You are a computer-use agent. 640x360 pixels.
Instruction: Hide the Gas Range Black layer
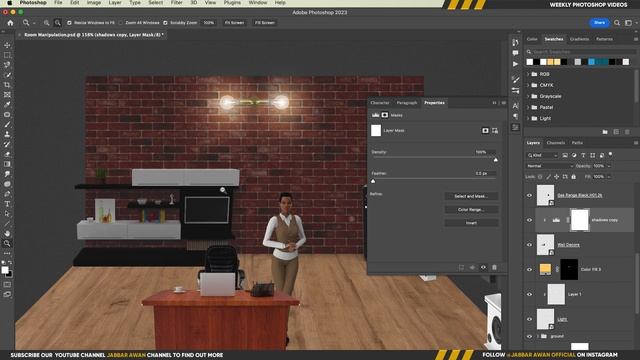(529, 196)
